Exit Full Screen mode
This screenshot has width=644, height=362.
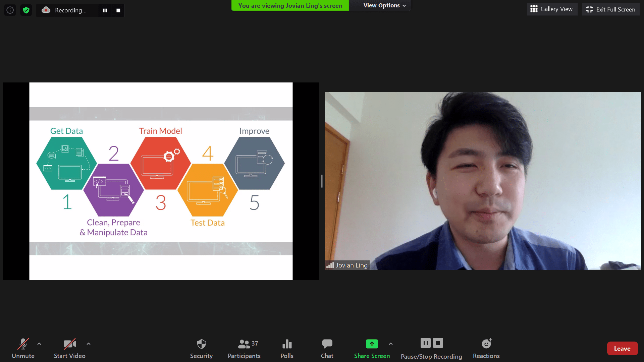pyautogui.click(x=610, y=9)
